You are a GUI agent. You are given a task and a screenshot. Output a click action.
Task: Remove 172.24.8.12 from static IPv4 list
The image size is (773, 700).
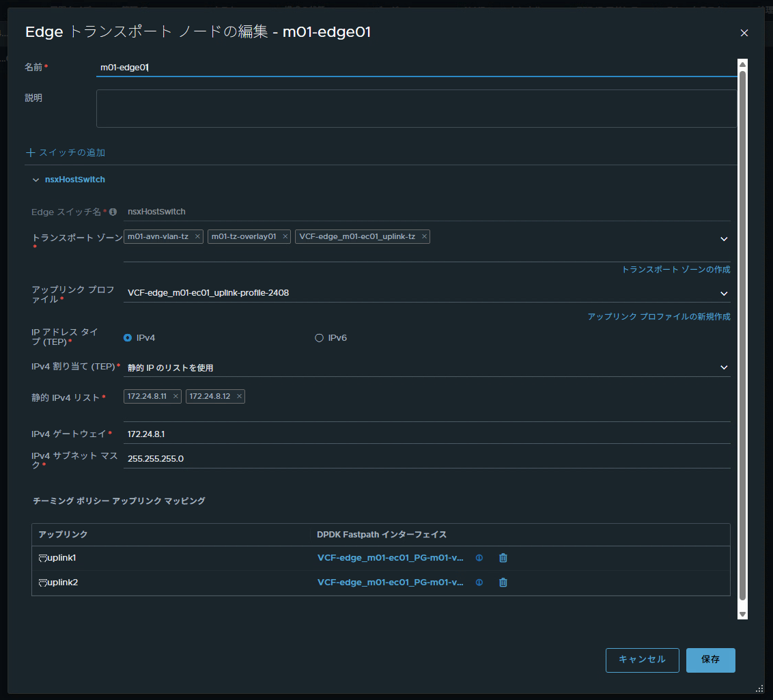[239, 396]
